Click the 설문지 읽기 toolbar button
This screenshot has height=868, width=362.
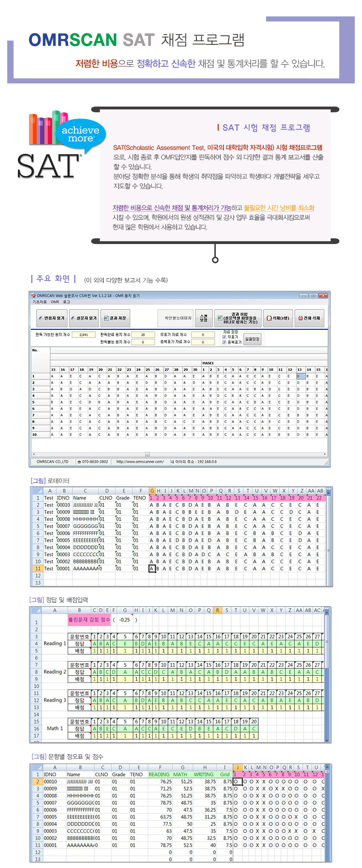(84, 318)
